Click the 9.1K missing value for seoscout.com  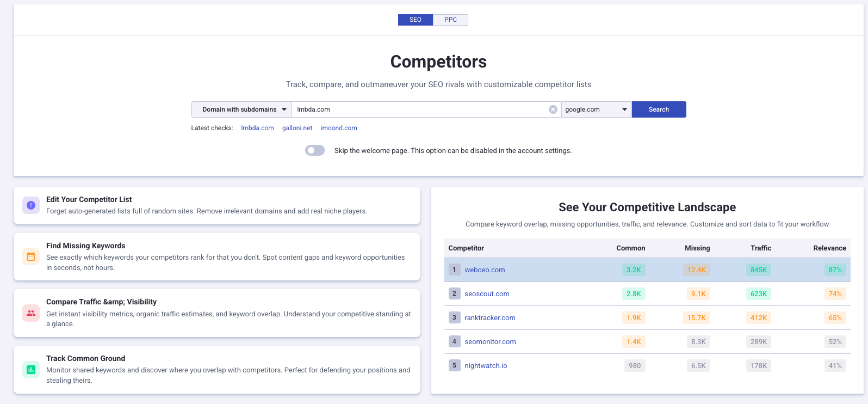698,293
